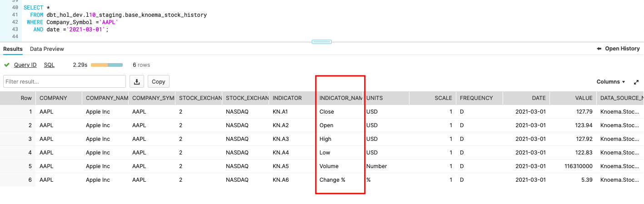Select the Volume cell in row 5
Screen dimensions: 644x204
(329, 166)
